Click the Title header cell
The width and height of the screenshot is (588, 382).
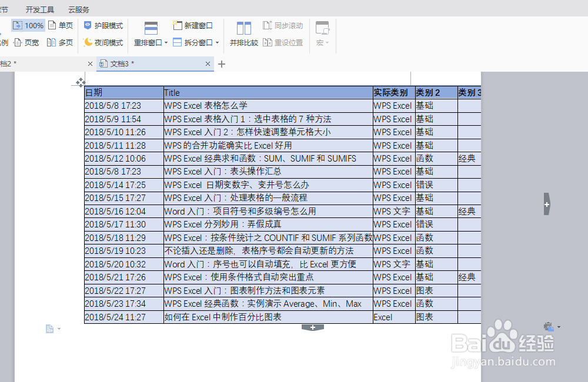(269, 92)
